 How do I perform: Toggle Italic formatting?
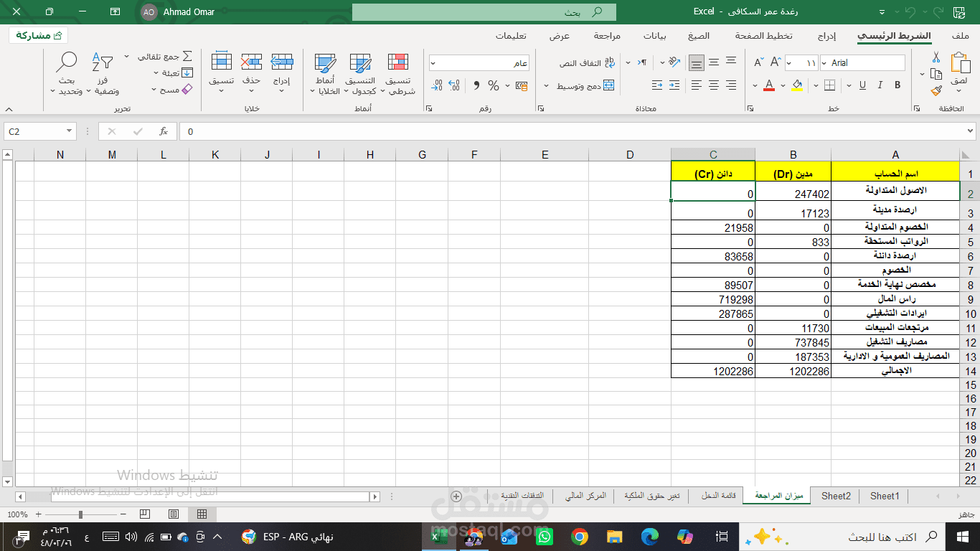[x=880, y=85]
